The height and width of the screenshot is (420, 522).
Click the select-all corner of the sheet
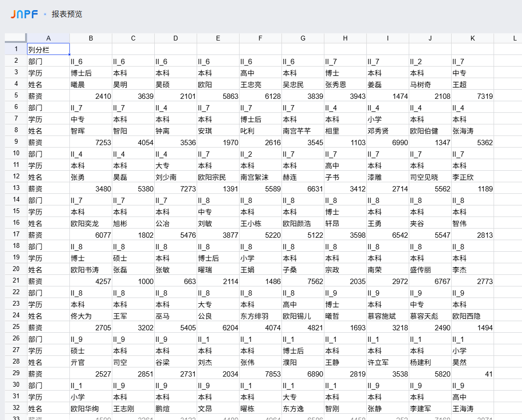point(15,38)
